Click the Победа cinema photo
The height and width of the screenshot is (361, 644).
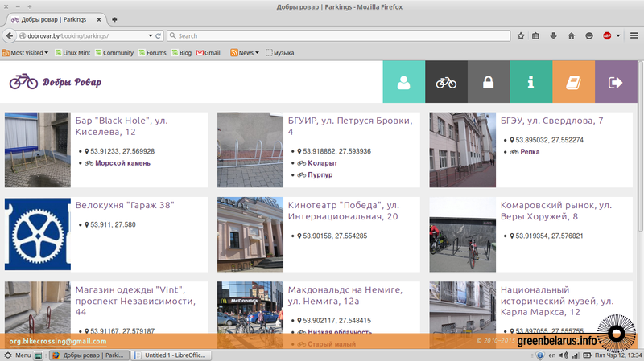pyautogui.click(x=250, y=234)
